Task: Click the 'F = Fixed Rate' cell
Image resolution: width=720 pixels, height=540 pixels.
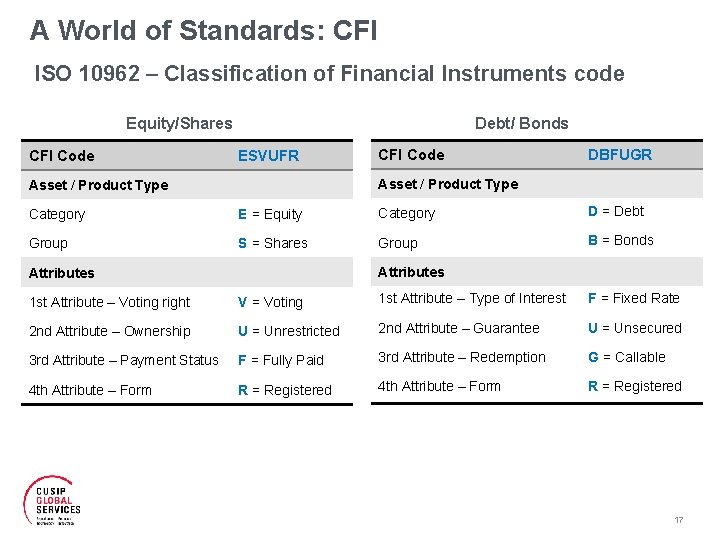Action: click(633, 298)
